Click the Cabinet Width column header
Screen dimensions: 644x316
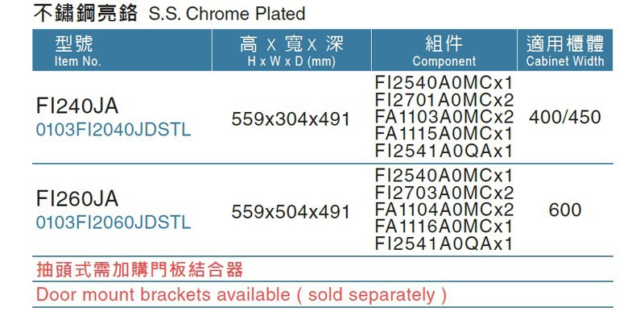pyautogui.click(x=565, y=50)
